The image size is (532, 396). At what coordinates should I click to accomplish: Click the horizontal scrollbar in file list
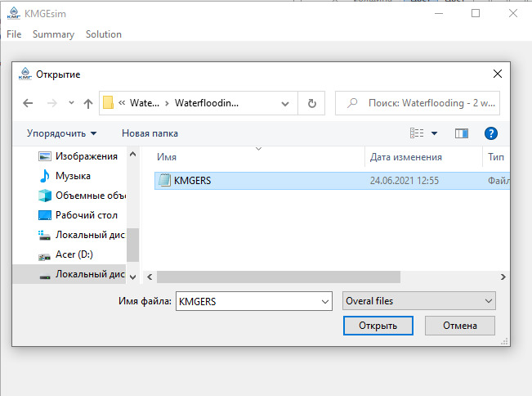click(278, 277)
